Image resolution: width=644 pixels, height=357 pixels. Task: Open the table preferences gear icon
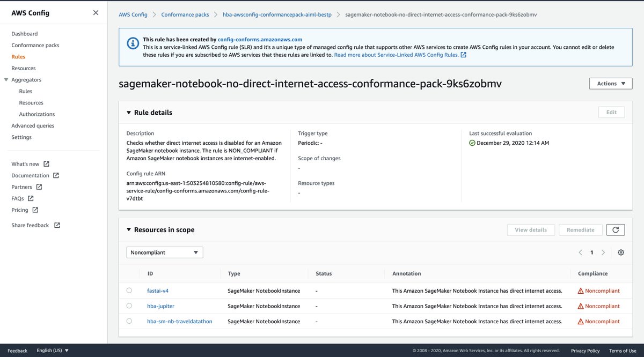[x=621, y=252]
